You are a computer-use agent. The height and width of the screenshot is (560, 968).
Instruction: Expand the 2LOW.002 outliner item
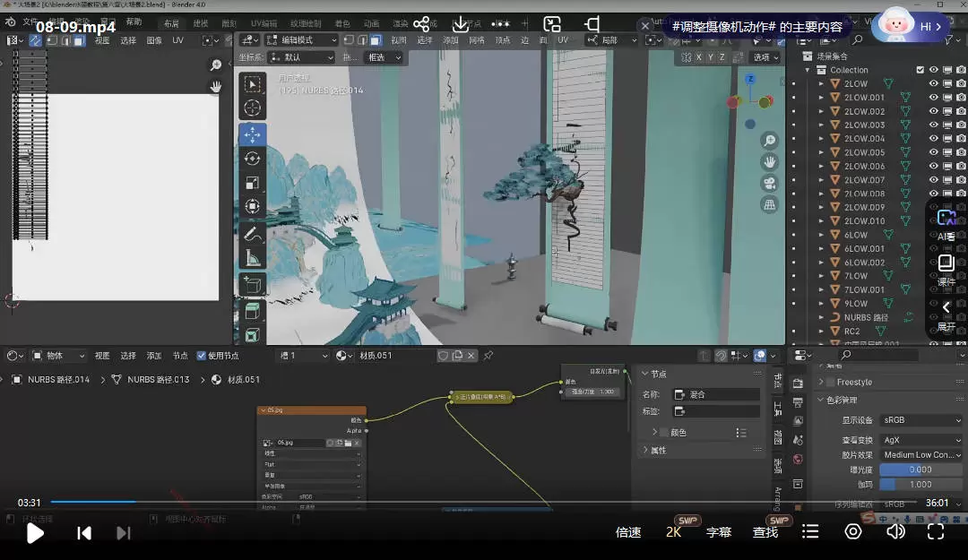pos(821,111)
